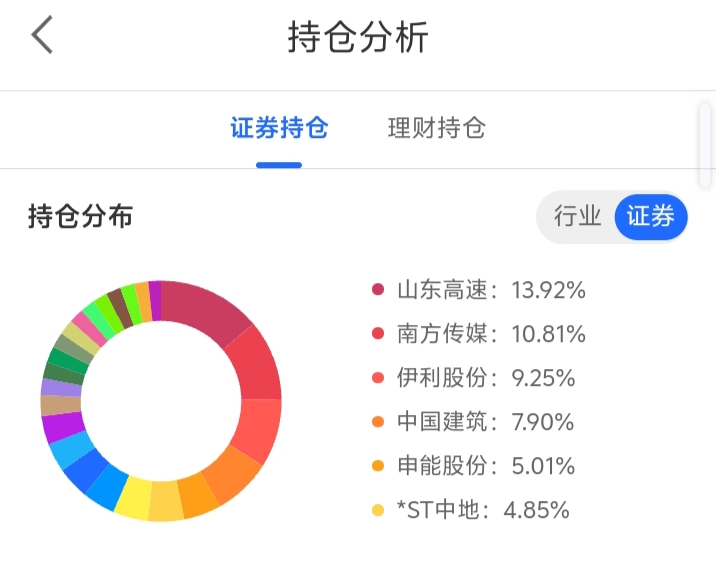Click *ST中地 yellow legend dot
716x572 pixels.
[x=378, y=510]
